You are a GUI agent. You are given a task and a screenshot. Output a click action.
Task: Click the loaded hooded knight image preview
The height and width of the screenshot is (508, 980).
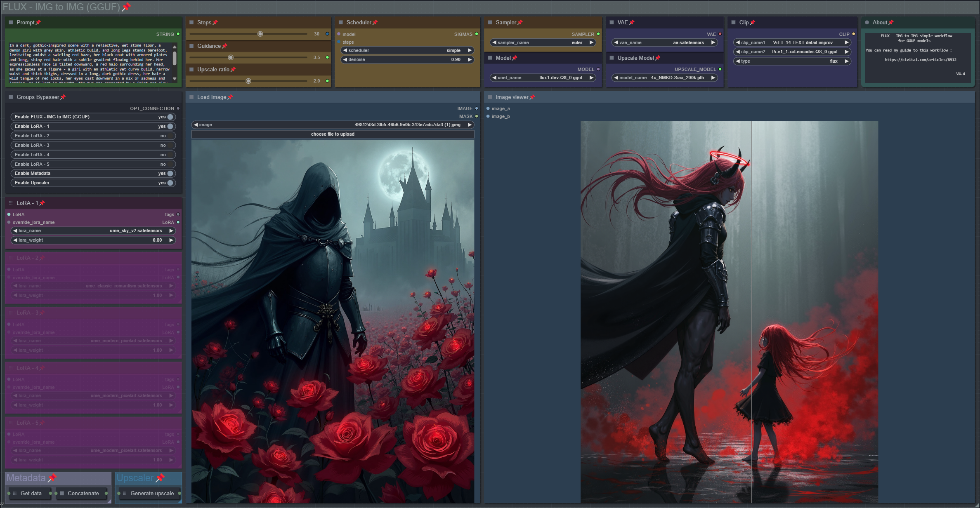[x=333, y=321]
